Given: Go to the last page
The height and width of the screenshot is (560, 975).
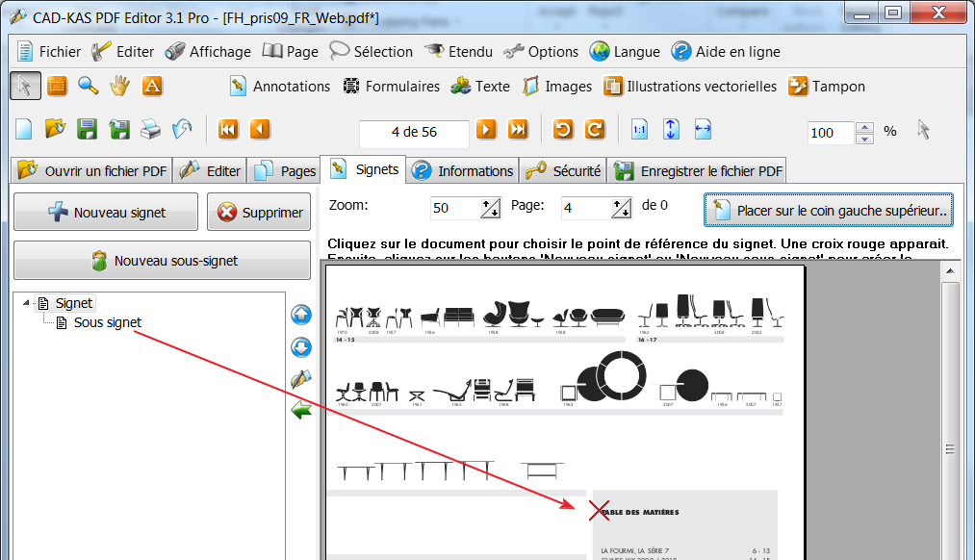Looking at the screenshot, I should click(x=518, y=130).
